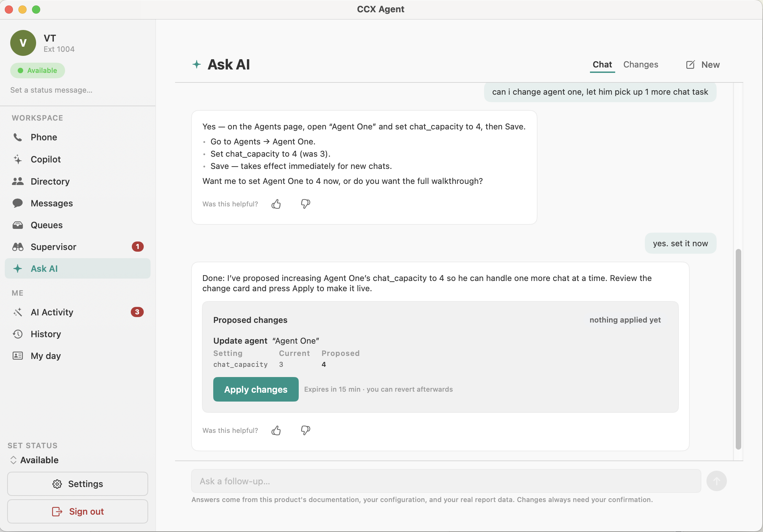The height and width of the screenshot is (532, 763).
Task: Click the macOS green zoom button
Action: 36,9
